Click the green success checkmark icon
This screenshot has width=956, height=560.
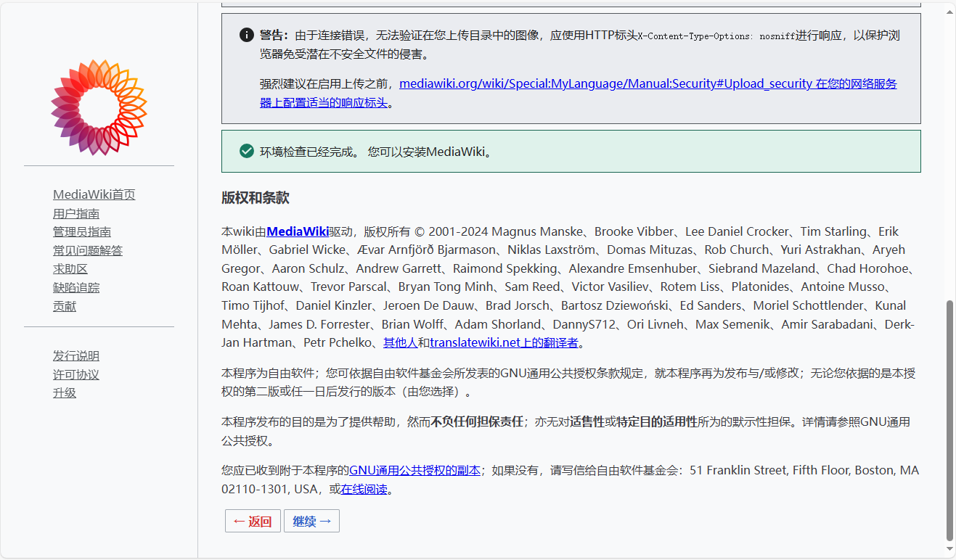(247, 151)
